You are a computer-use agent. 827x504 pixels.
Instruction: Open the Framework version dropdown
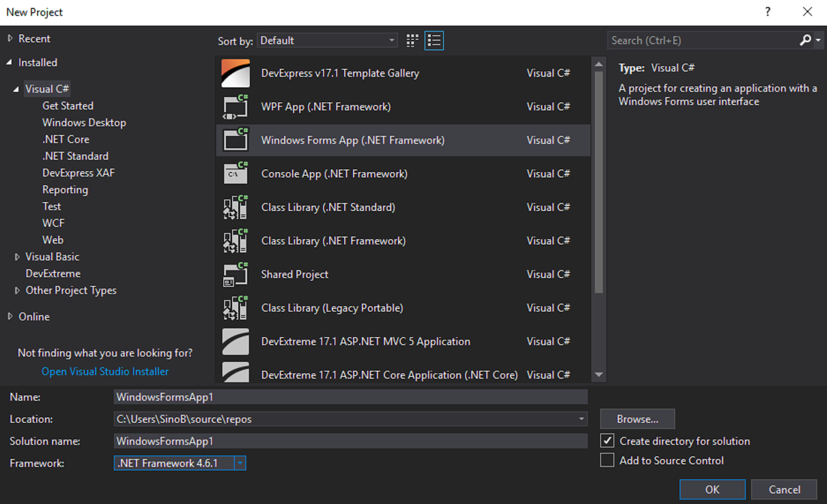(x=240, y=463)
